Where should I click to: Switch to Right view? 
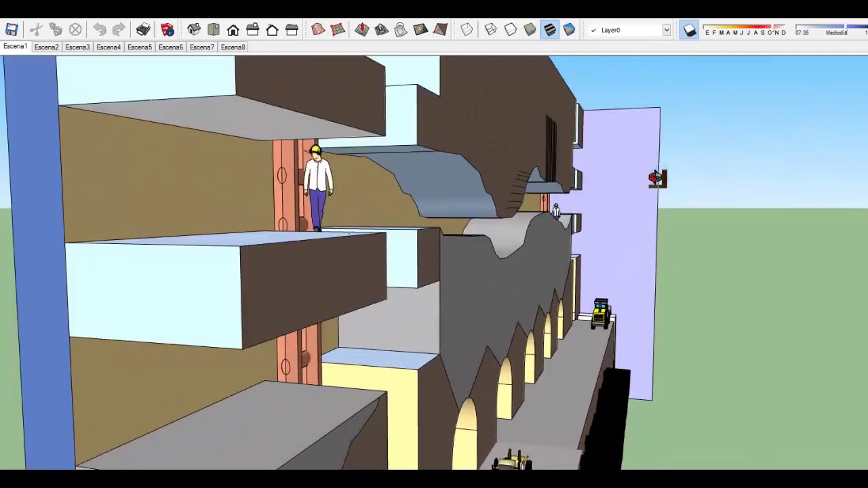pos(253,30)
